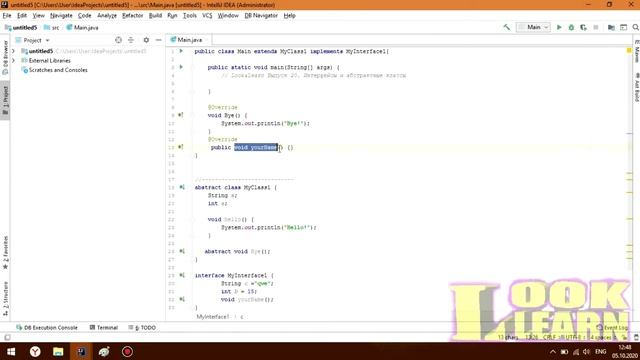
Task: Toggle the 2: Favorites side tool window
Action: [5, 252]
